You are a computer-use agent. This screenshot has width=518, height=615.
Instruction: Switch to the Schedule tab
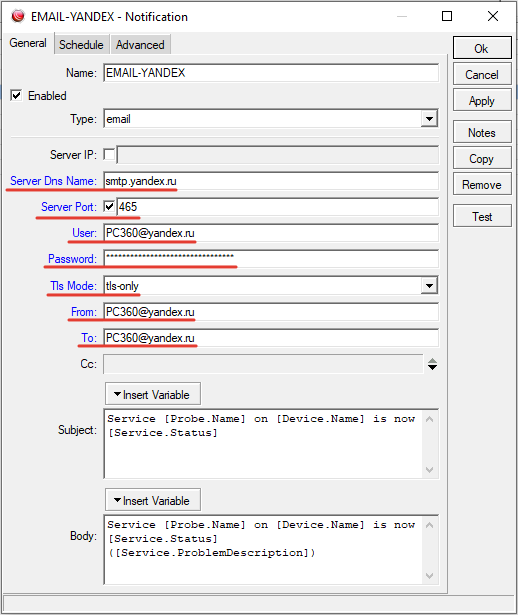81,45
